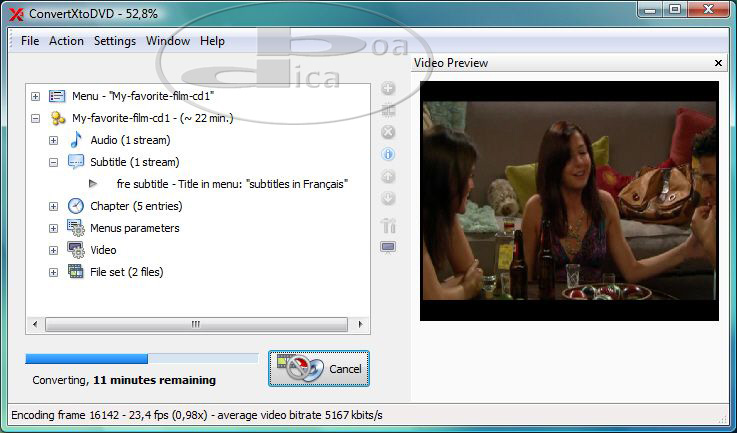
Task: Click the Audio music note icon
Action: click(x=76, y=140)
